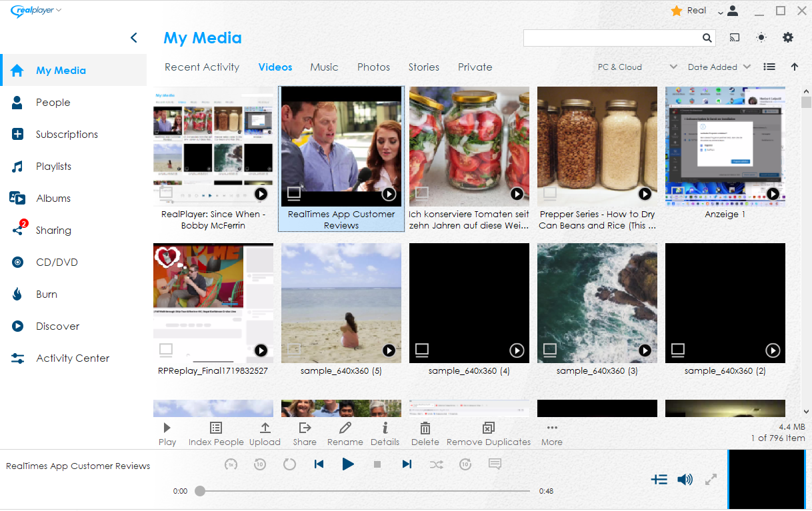The image size is (812, 511).
Task: Expand the PC & Cloud source dropdown
Action: point(637,67)
